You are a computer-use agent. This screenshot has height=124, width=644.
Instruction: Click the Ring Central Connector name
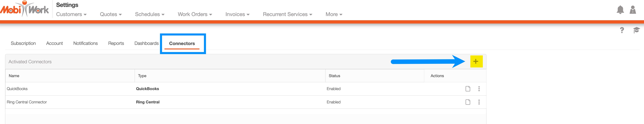click(x=27, y=102)
